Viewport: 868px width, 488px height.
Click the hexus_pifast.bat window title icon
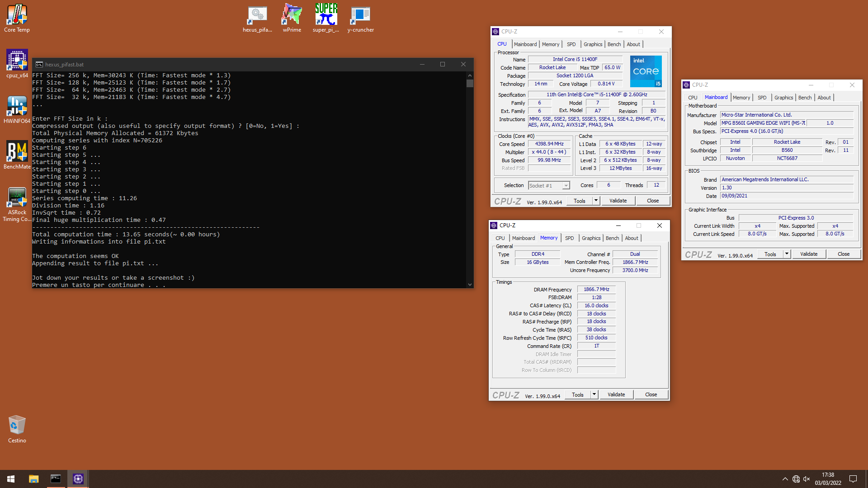click(x=39, y=65)
